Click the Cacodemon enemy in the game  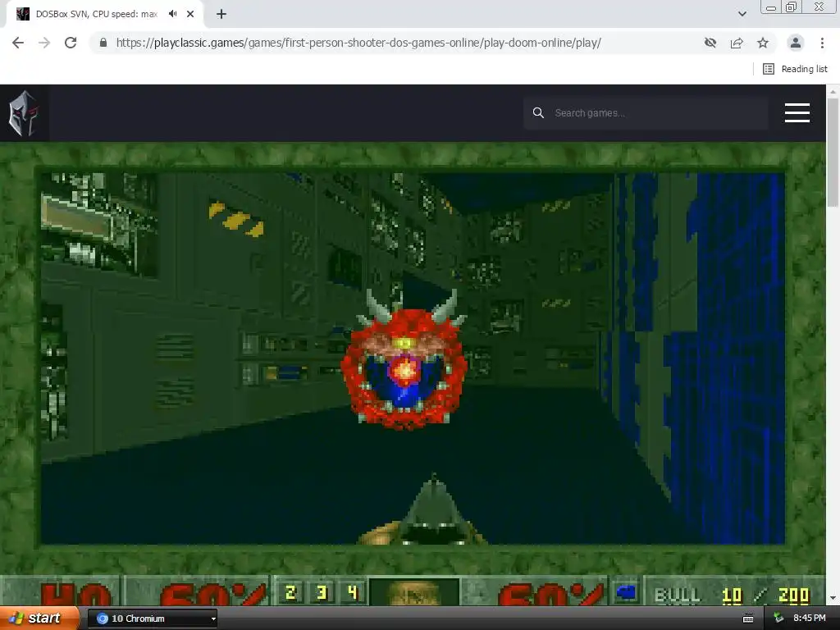[405, 360]
